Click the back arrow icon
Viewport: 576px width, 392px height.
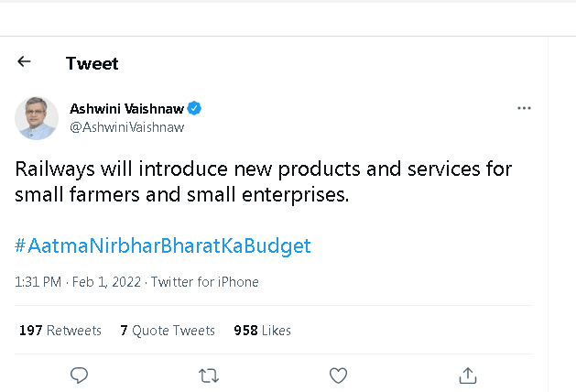coord(24,62)
